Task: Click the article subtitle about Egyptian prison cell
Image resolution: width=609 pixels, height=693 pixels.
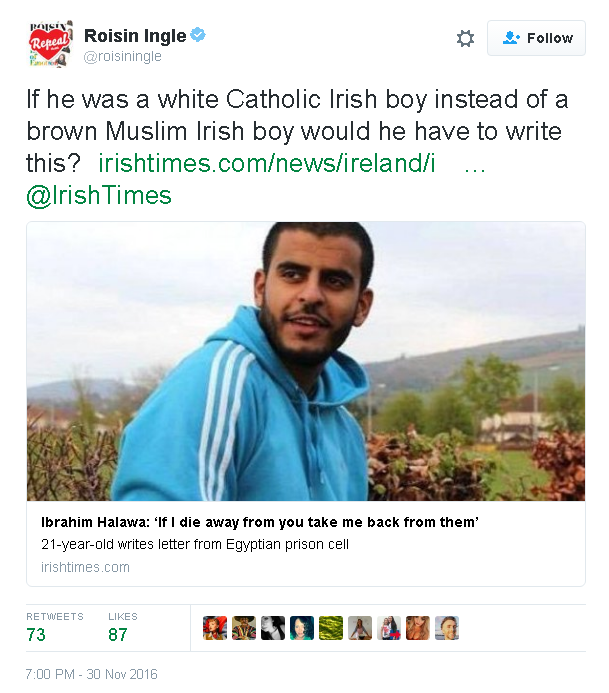Action: coord(195,544)
